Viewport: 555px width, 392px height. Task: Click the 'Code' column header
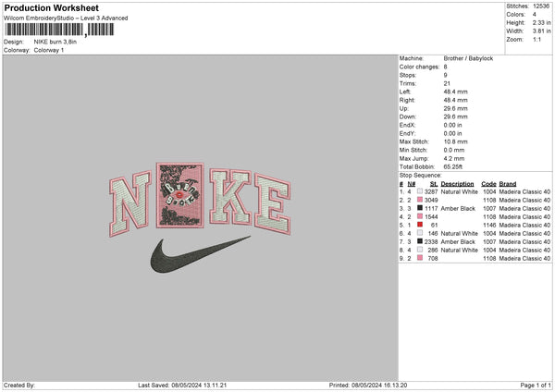click(488, 184)
